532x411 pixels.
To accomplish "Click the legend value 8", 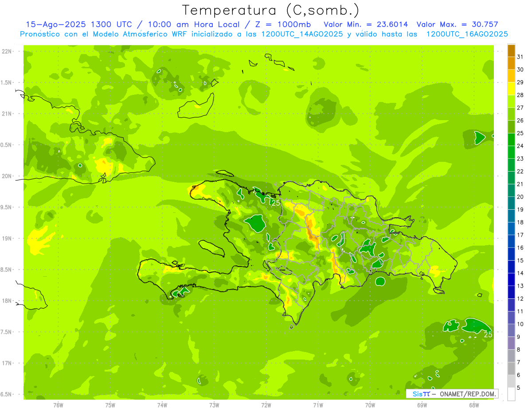I will click(519, 349).
